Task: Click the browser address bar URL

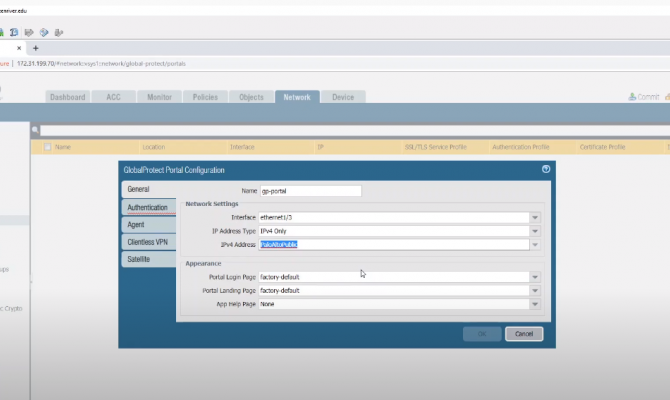Action: pos(101,64)
